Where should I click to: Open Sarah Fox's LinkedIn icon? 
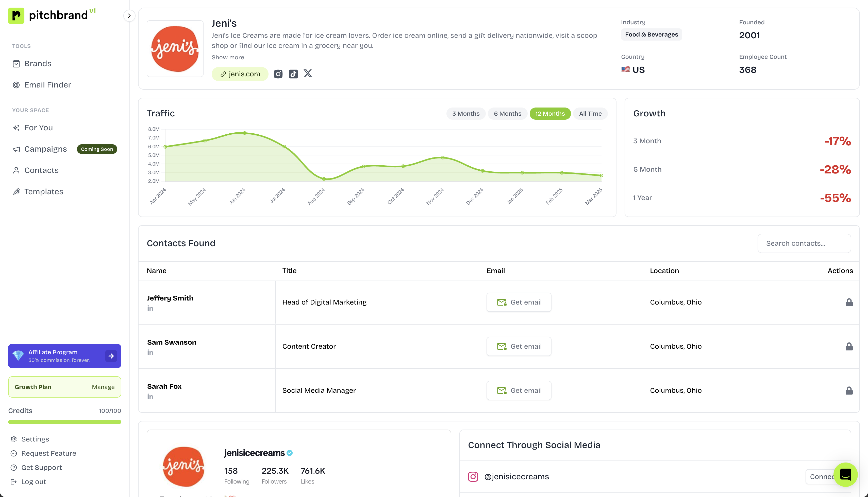click(x=150, y=396)
